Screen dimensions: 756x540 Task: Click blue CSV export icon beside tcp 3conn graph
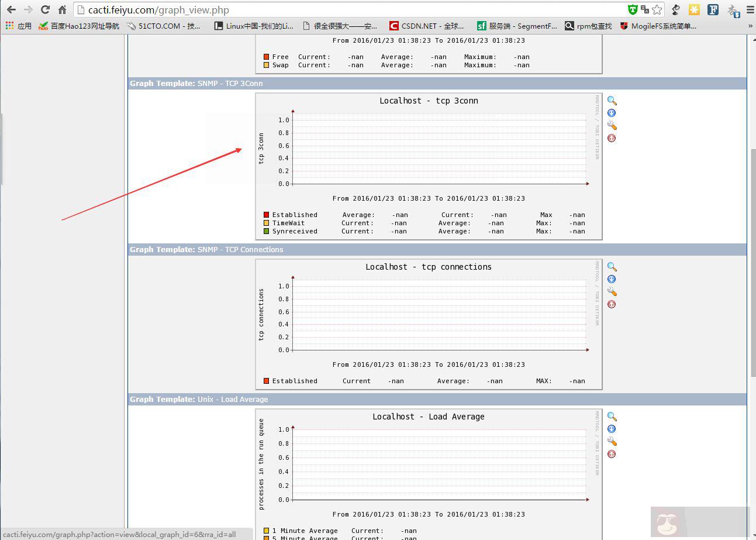612,113
